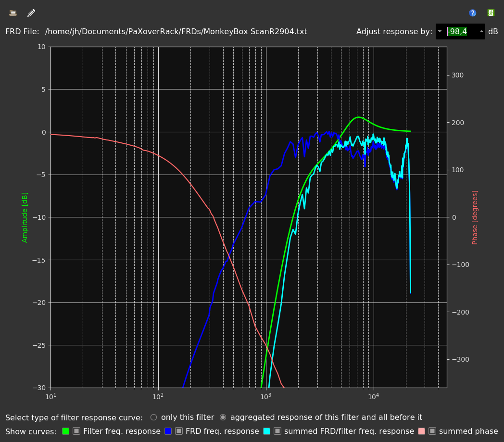Viewport: 504px width, 442px height.
Task: Toggle summed FRD/filter freq. response checkbox
Action: (x=277, y=431)
